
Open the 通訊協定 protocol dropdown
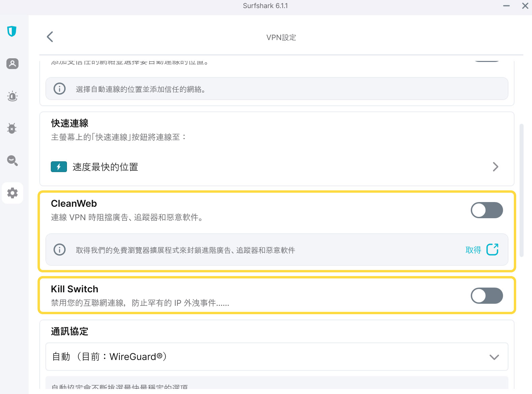click(x=276, y=357)
